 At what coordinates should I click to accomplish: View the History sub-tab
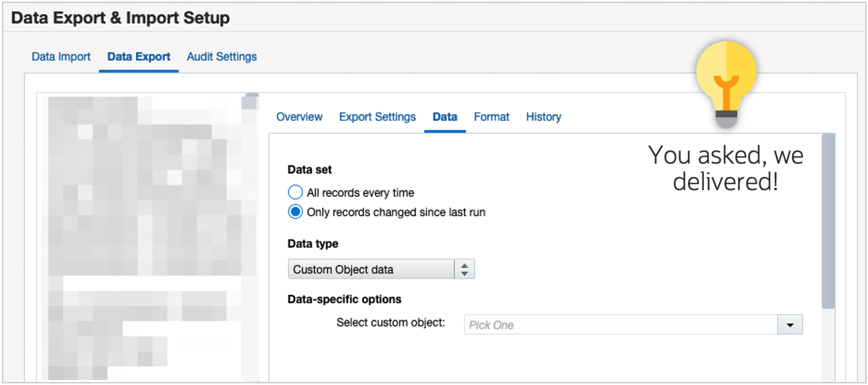pos(543,117)
